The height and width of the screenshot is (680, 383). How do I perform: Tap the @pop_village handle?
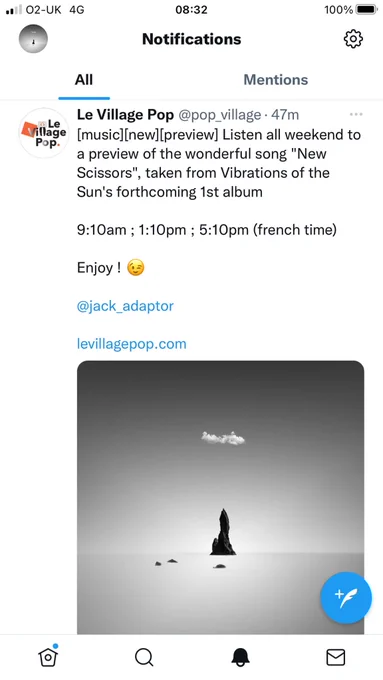point(220,115)
